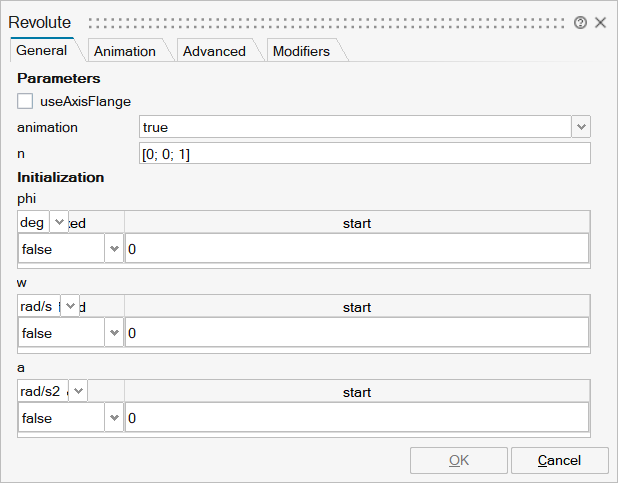This screenshot has width=618, height=483.
Task: Edit the n axis vector field
Action: 364,153
